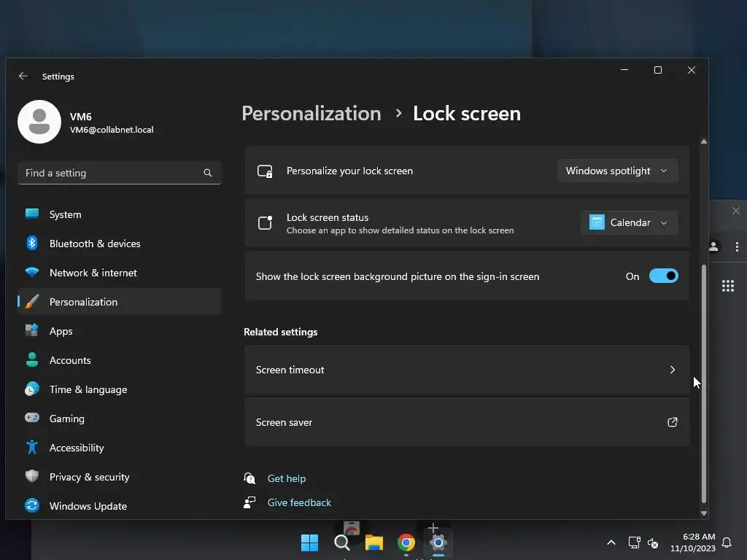Screen dimensions: 747x560
Task: Click the scrollbar up arrow
Action: (704, 141)
